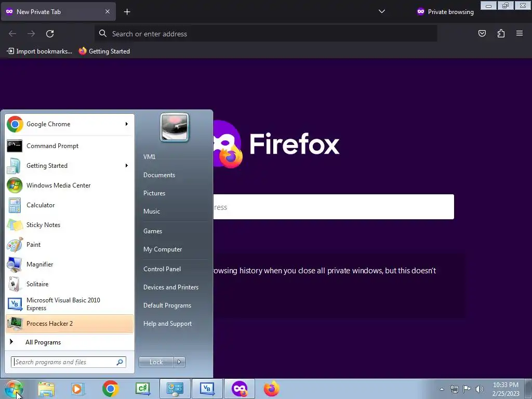Show hidden system tray icons
This screenshot has width=532, height=399.
click(442, 389)
